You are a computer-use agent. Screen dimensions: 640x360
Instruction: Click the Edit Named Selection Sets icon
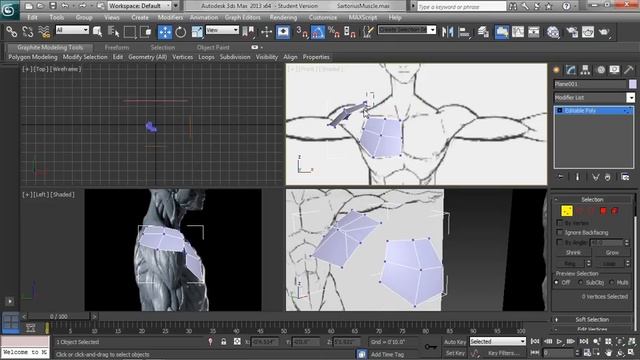(368, 32)
